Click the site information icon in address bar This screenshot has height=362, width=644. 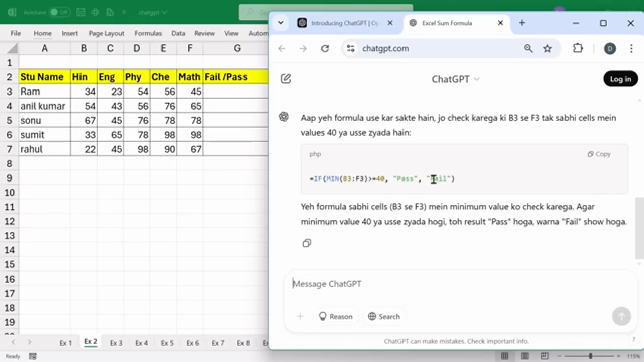click(351, 48)
